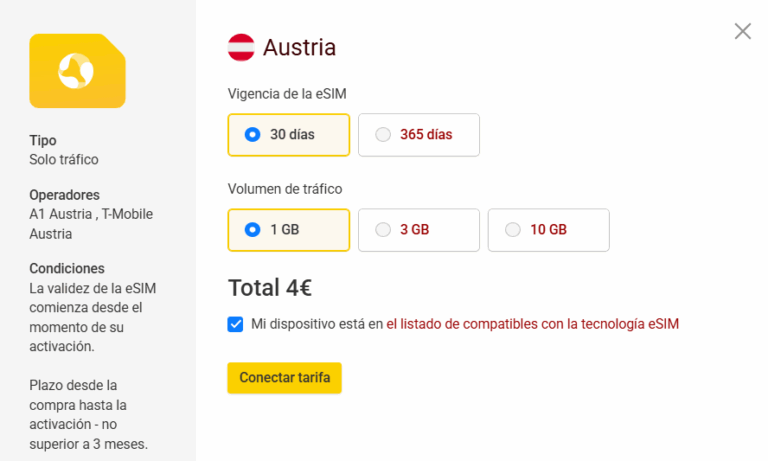Close the Austria eSIM dialog
The width and height of the screenshot is (768, 461).
pyautogui.click(x=742, y=31)
